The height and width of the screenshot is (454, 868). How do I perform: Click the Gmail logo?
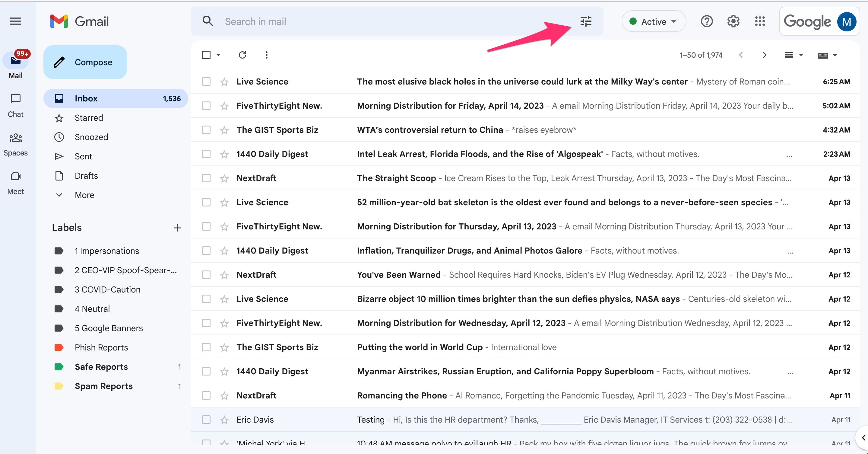click(x=80, y=21)
